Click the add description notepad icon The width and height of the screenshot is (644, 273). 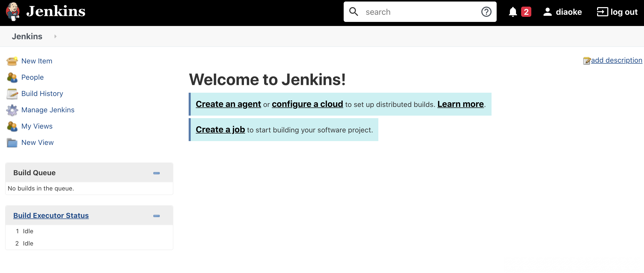(x=587, y=61)
